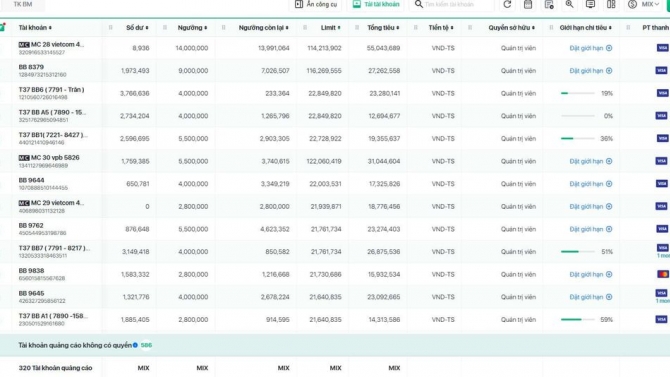670x377 pixels.
Task: Click 'Đặt giới hạn' for BB 9644
Action: click(591, 184)
